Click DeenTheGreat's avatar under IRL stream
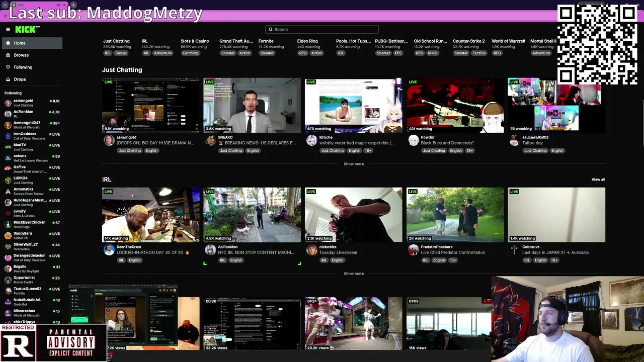 tap(109, 250)
